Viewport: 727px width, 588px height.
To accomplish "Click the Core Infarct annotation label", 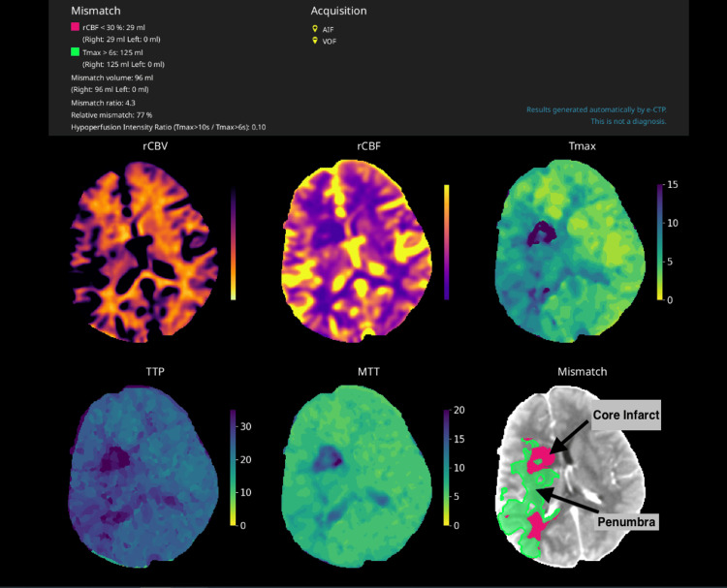I will click(x=626, y=416).
